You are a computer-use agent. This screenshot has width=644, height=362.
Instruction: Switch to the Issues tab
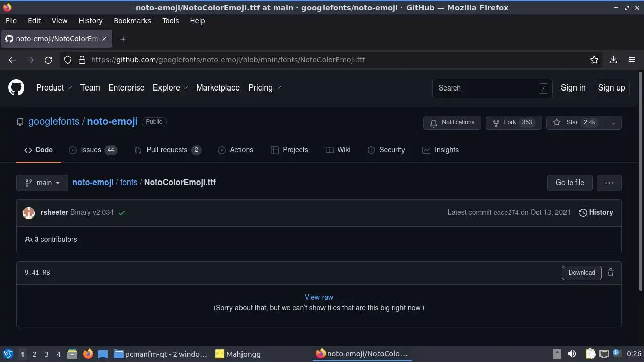[x=93, y=150]
